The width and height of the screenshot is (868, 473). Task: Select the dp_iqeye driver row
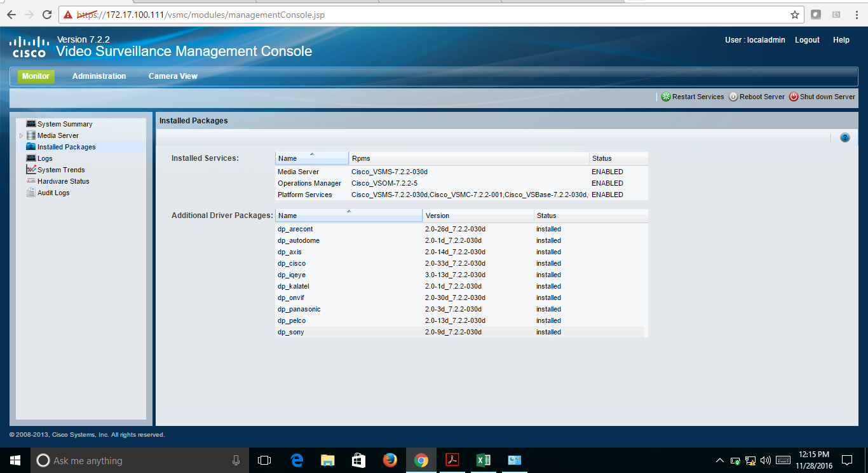[x=461, y=275]
